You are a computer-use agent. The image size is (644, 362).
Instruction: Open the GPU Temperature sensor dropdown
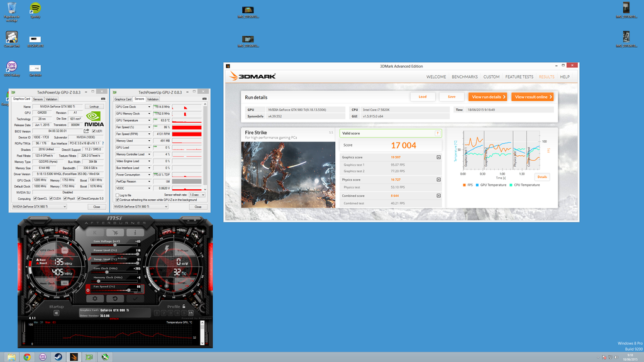149,120
